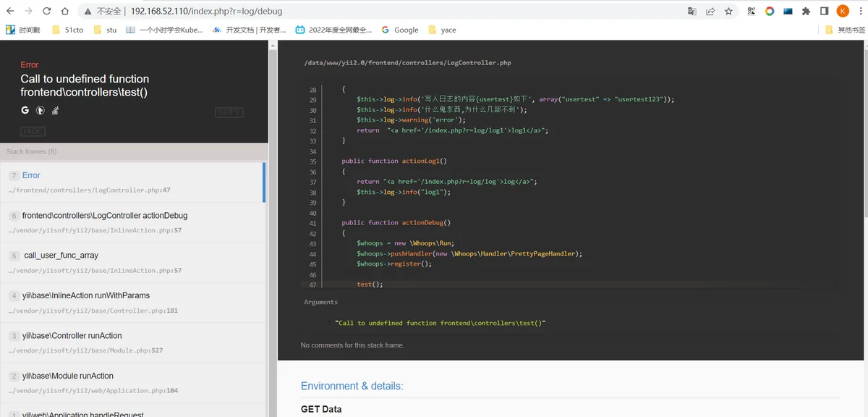This screenshot has width=868, height=417.
Task: Search the error on Stack Overflow
Action: point(56,110)
